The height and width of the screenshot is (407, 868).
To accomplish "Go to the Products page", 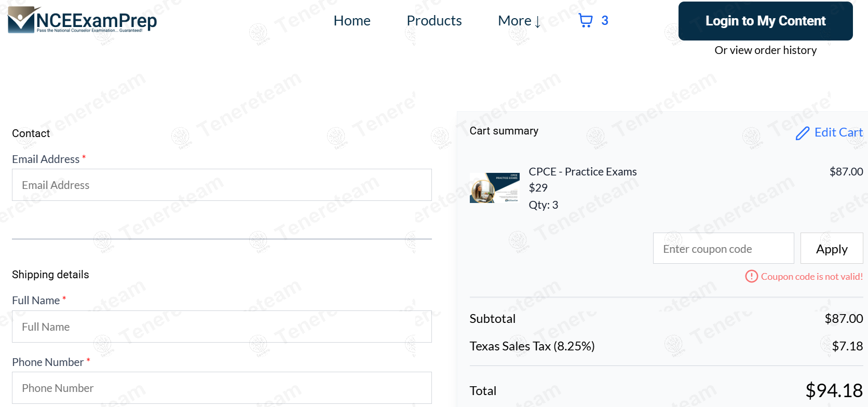I will (434, 21).
